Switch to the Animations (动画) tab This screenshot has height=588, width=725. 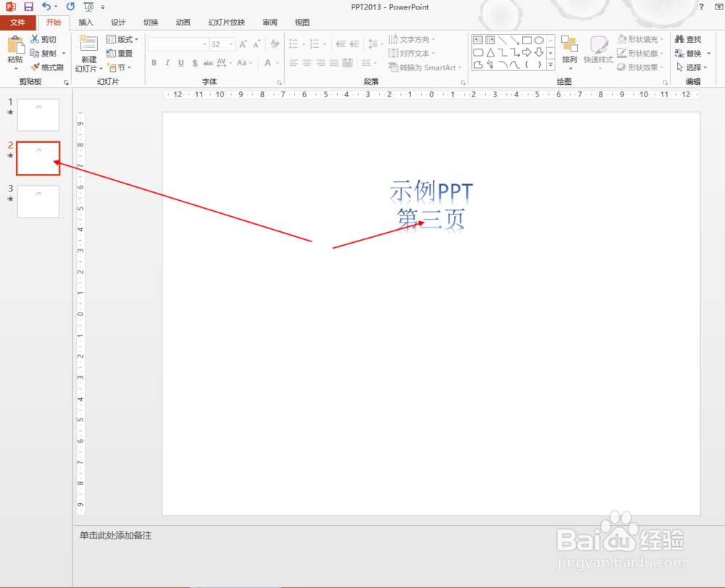coord(183,22)
